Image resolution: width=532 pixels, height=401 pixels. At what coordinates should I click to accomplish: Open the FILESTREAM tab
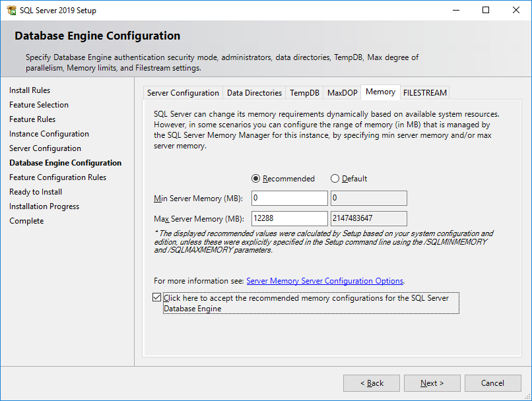pos(425,93)
